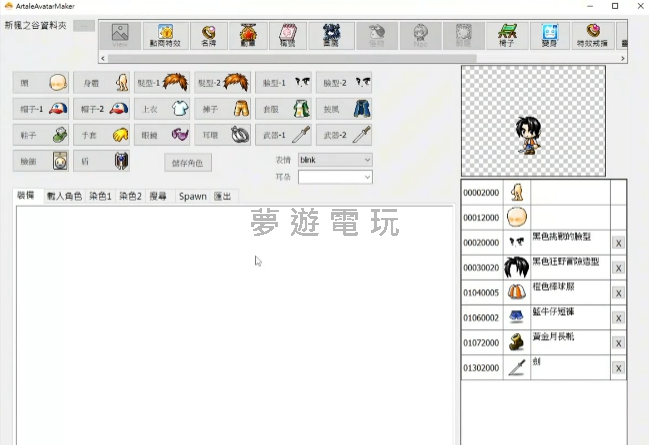649x445 pixels.
Task: Select the 髮型-1 hair category button
Action: [x=163, y=82]
